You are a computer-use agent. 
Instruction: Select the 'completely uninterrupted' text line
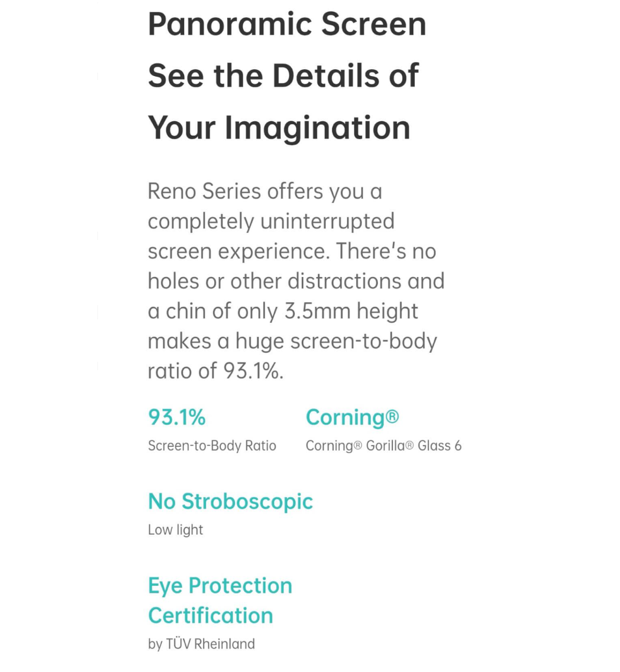click(271, 221)
